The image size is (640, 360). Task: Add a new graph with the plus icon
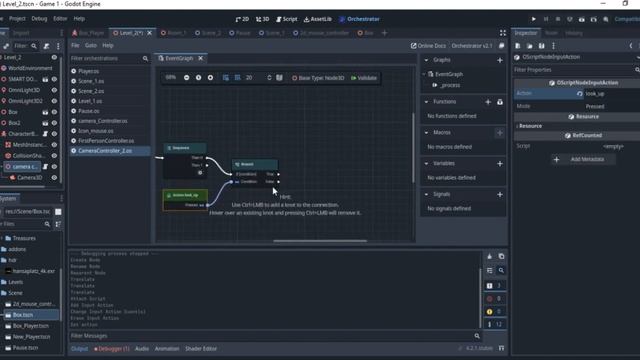500,60
